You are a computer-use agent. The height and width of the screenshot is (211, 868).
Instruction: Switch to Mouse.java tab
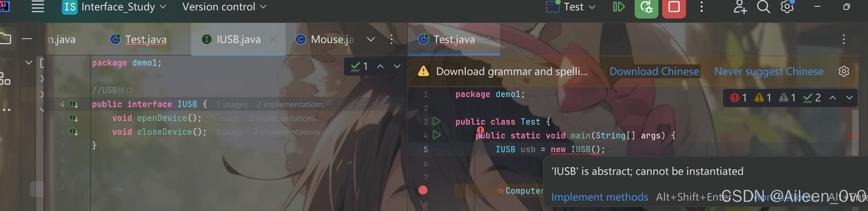325,40
